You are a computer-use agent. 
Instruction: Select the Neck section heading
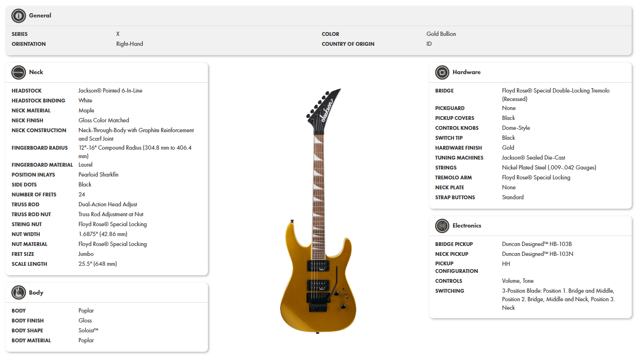coord(36,72)
